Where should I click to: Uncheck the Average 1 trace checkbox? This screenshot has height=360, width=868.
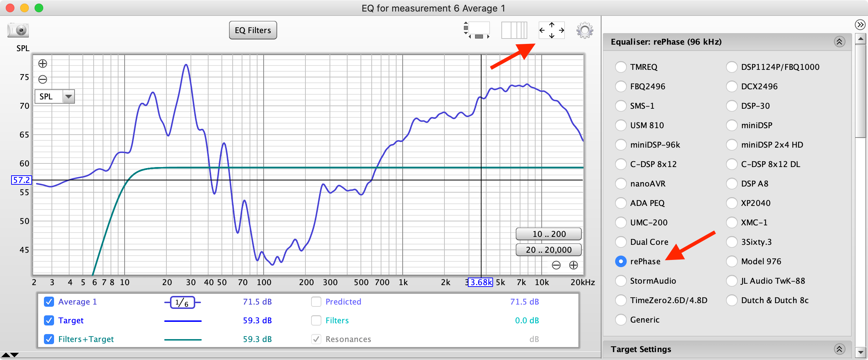pos(49,302)
